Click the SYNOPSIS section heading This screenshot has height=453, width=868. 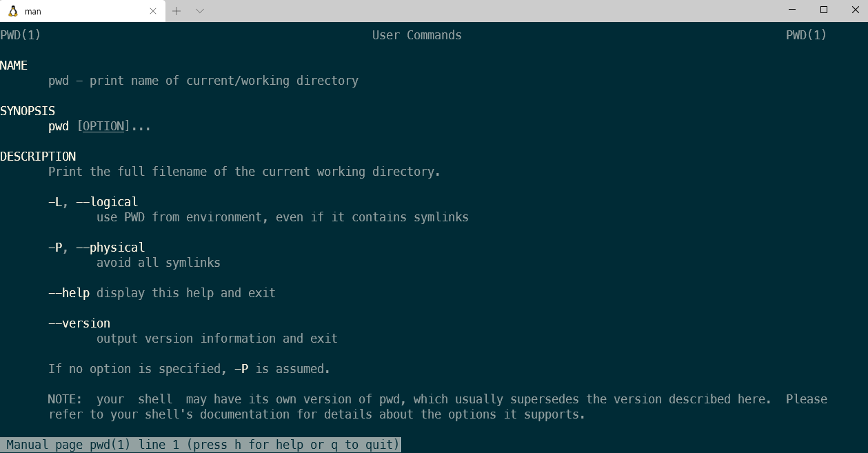(28, 111)
